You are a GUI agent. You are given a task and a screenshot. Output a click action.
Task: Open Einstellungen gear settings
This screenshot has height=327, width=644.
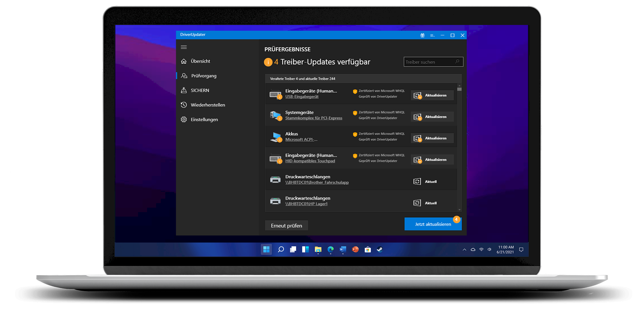tap(204, 120)
